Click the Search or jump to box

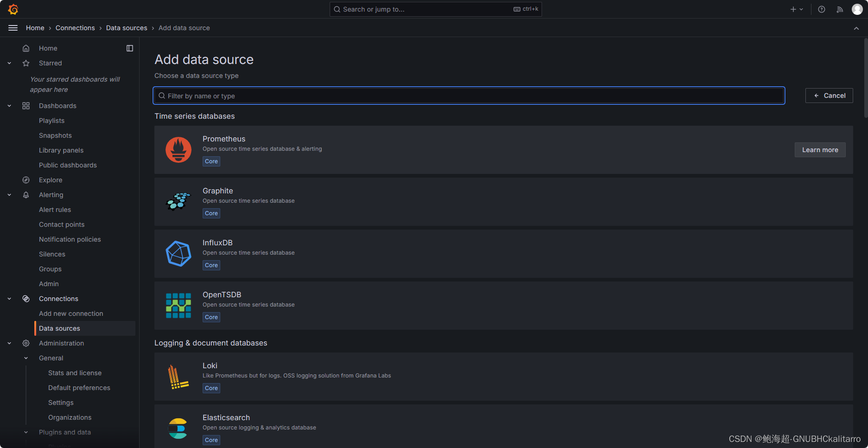click(436, 9)
